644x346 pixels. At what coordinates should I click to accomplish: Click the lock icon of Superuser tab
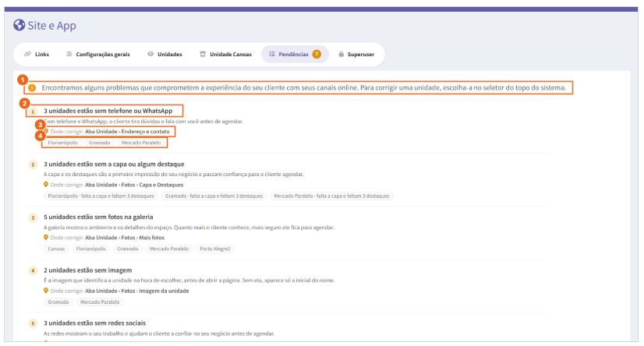341,54
